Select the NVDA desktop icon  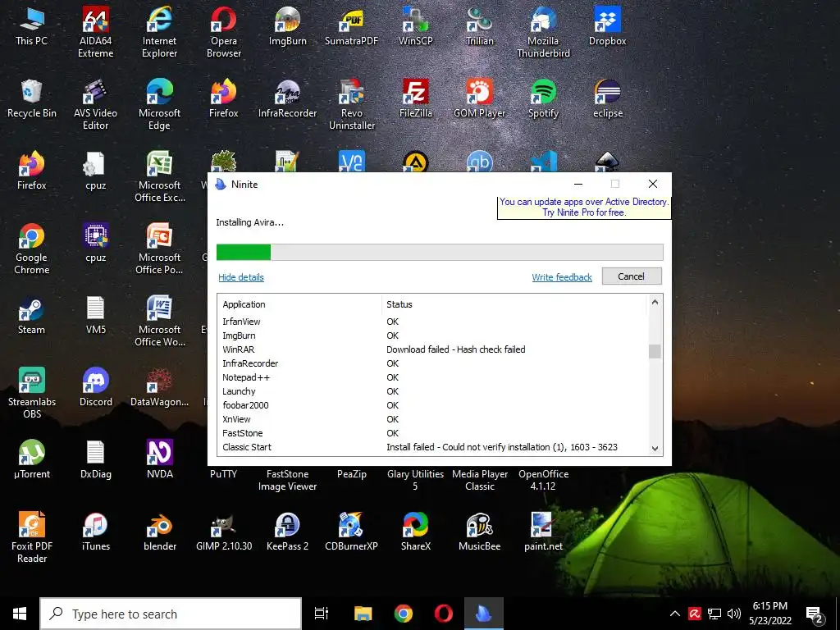pos(160,459)
